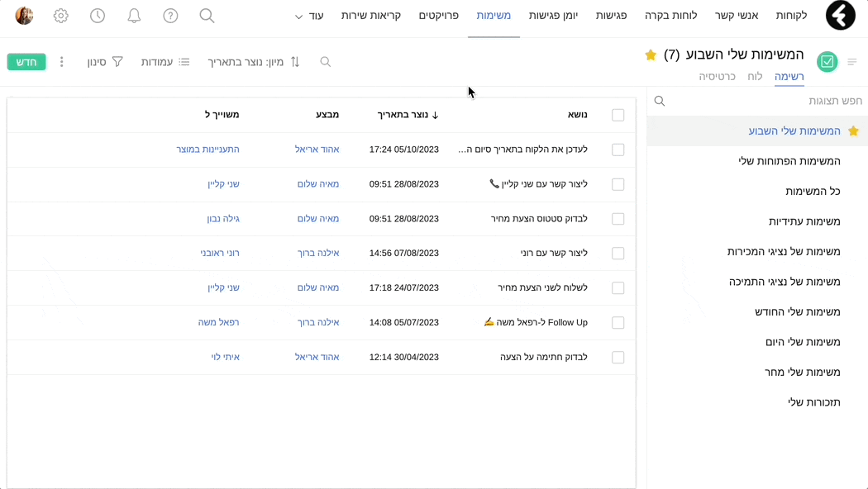This screenshot has width=868, height=489.
Task: Switch to לוח board view tab
Action: tap(755, 76)
